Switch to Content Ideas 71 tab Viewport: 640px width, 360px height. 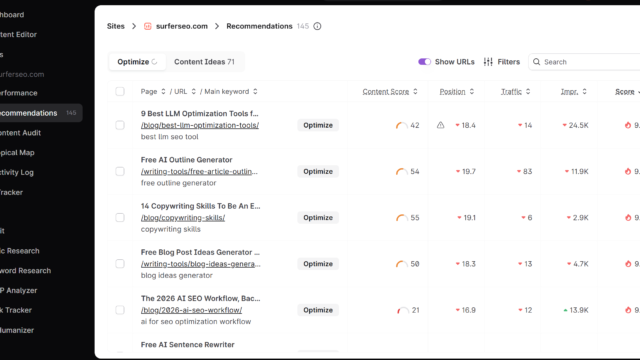(x=204, y=62)
